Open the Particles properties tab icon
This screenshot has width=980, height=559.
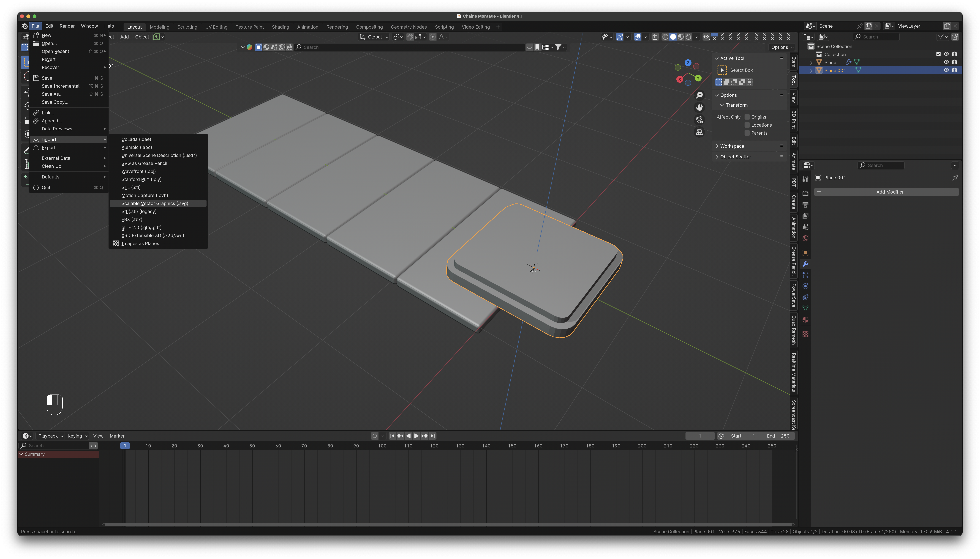(805, 275)
